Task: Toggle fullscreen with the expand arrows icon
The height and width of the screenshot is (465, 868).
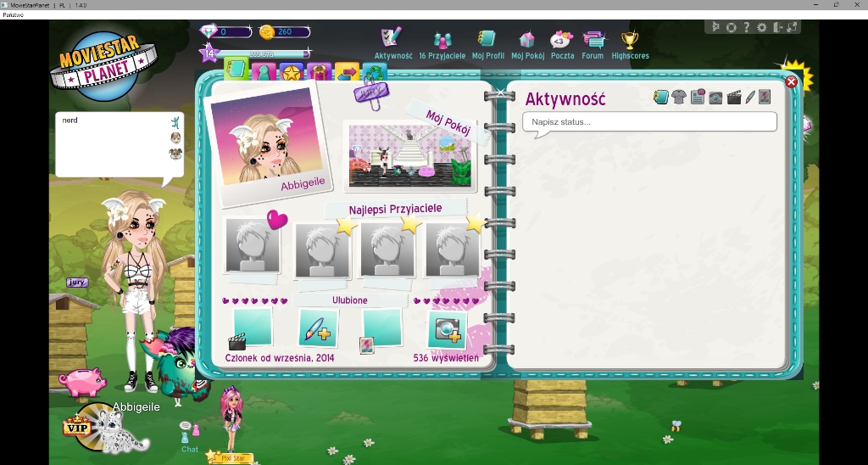Action: [792, 26]
